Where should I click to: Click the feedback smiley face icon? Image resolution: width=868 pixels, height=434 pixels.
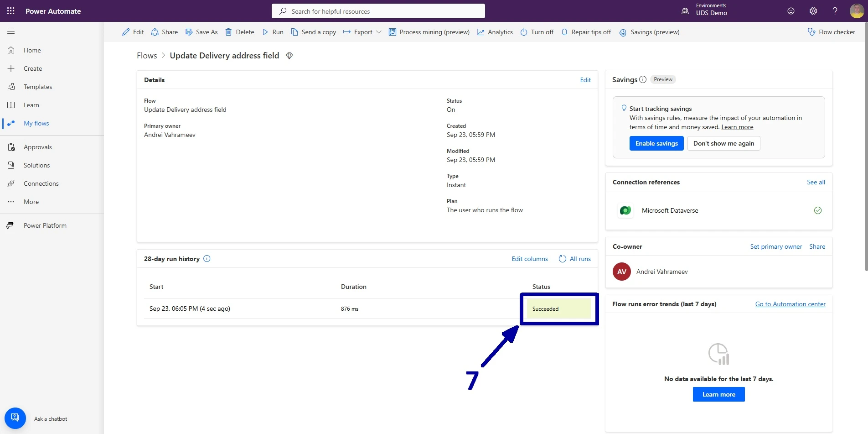[x=791, y=11]
